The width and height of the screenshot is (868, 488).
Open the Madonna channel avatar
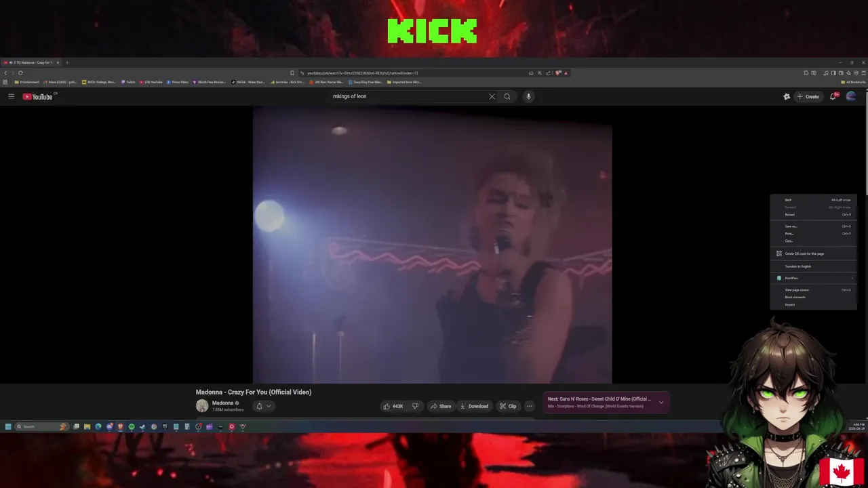click(x=202, y=406)
